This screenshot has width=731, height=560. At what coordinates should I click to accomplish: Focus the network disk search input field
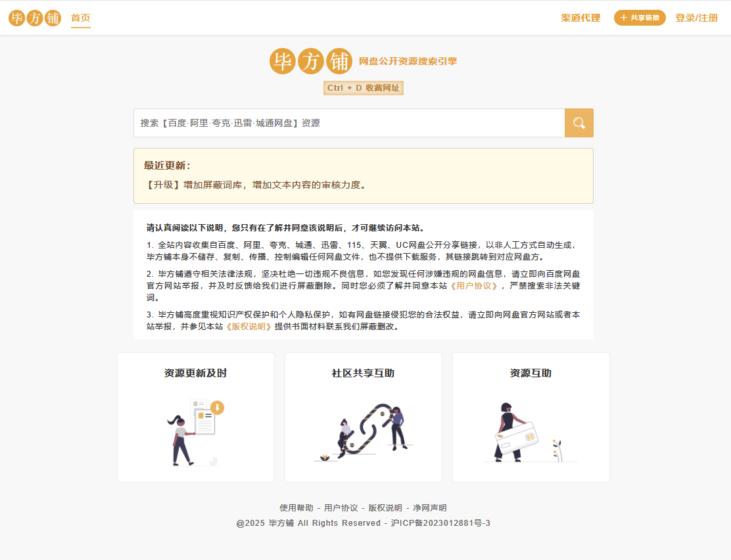pyautogui.click(x=348, y=123)
